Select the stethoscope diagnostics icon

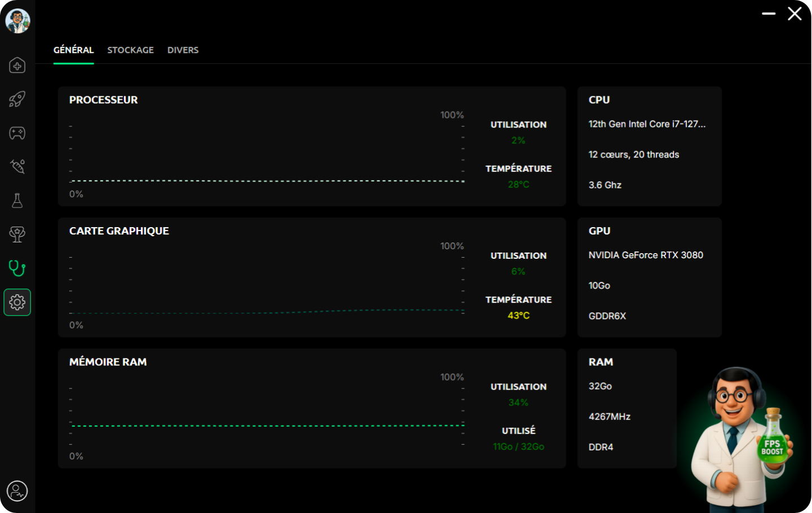tap(17, 268)
